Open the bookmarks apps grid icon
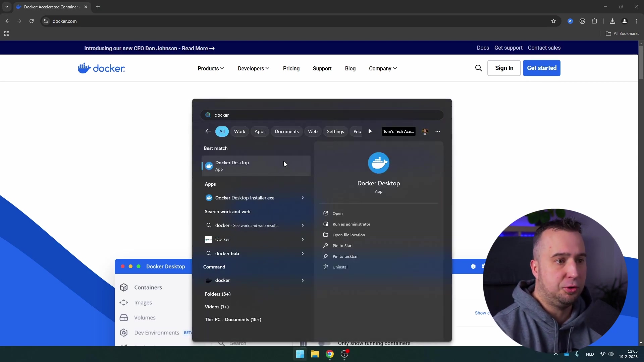Image resolution: width=644 pixels, height=362 pixels. click(x=7, y=34)
